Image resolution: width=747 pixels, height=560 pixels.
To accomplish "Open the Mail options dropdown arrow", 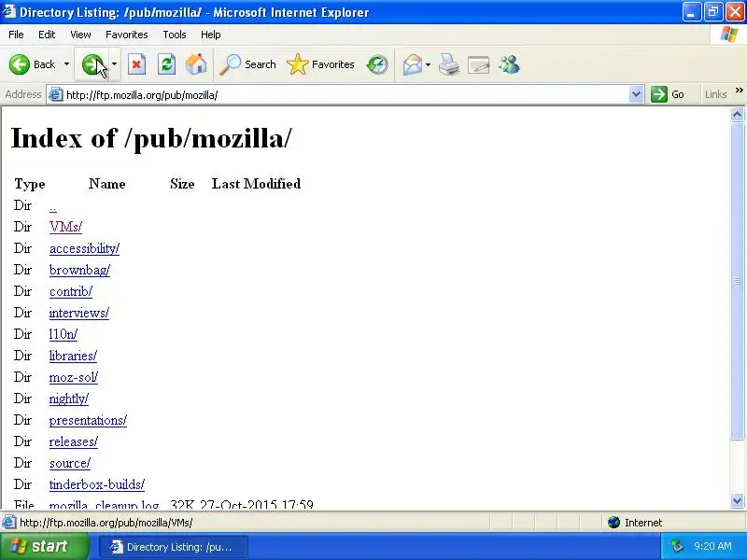I will [x=428, y=64].
